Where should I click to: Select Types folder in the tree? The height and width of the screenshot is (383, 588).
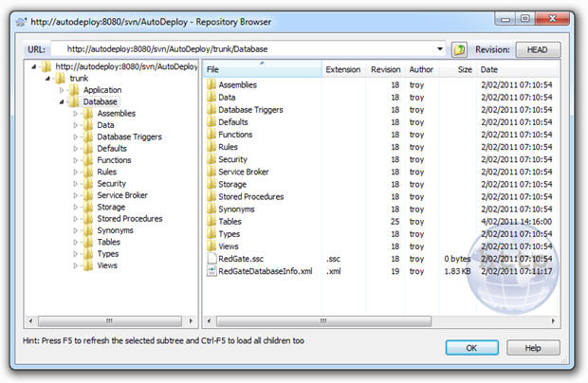click(x=108, y=254)
